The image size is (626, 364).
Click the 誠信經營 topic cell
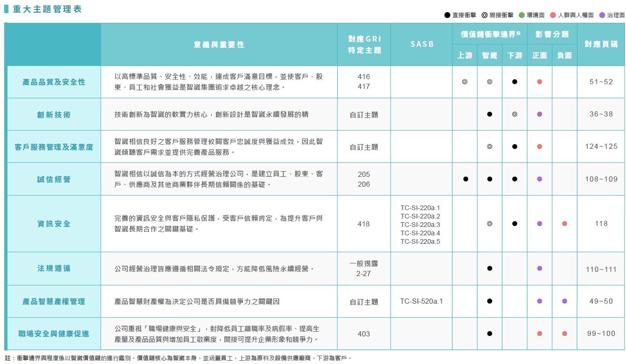tap(54, 179)
